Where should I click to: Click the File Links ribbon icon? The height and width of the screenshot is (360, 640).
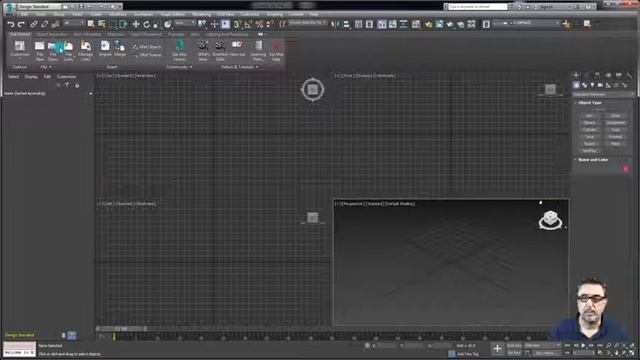pos(69,51)
